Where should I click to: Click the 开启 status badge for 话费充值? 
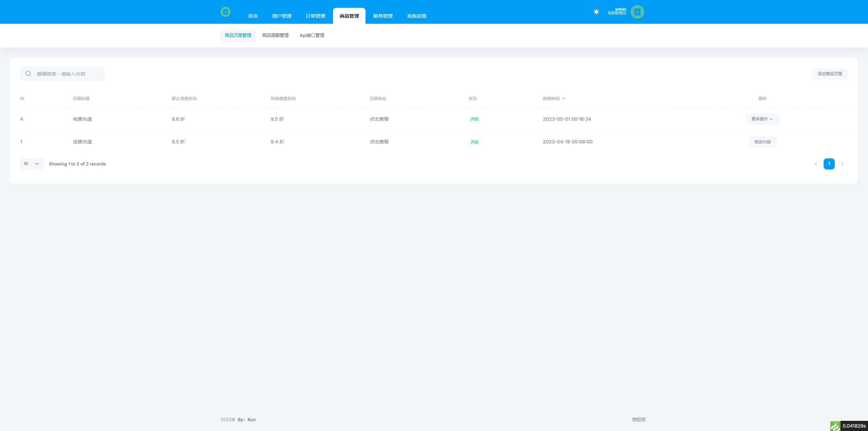tap(474, 142)
